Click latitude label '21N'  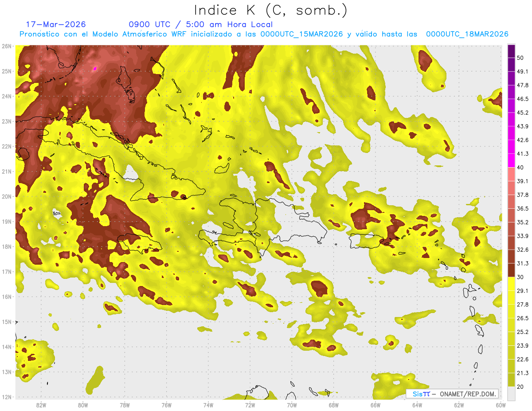6,171
